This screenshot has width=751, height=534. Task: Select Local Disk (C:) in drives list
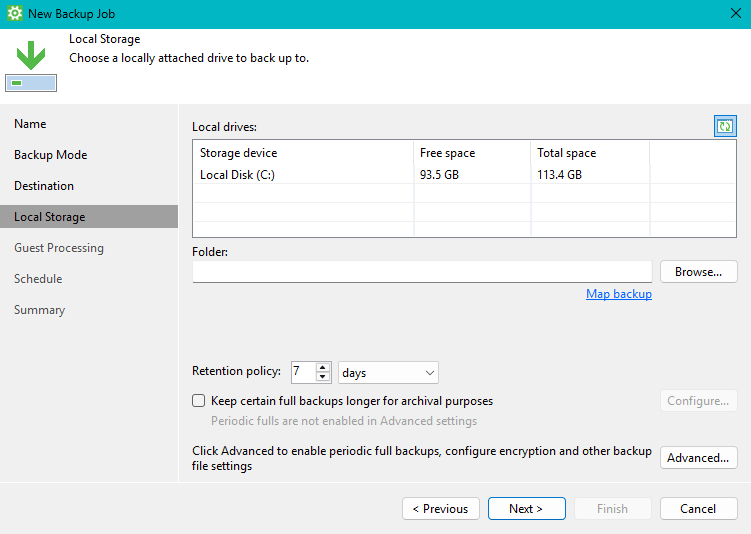pos(238,175)
